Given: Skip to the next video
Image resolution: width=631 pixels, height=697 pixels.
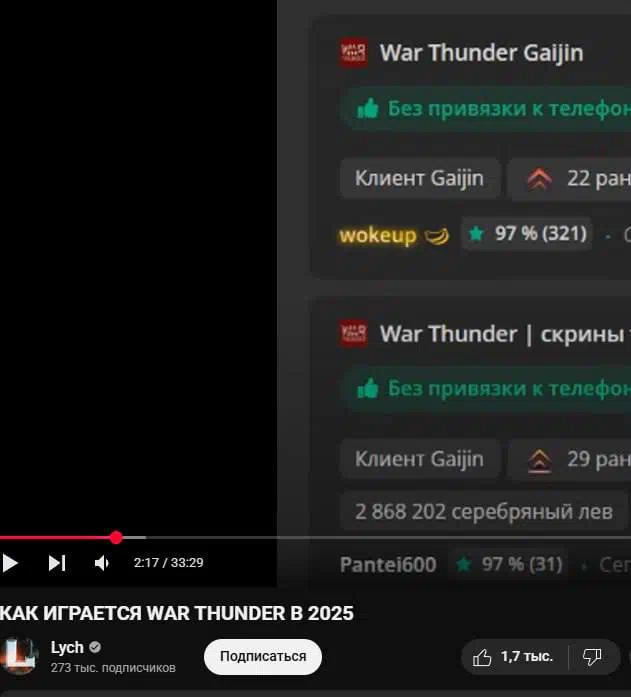Looking at the screenshot, I should 57,563.
